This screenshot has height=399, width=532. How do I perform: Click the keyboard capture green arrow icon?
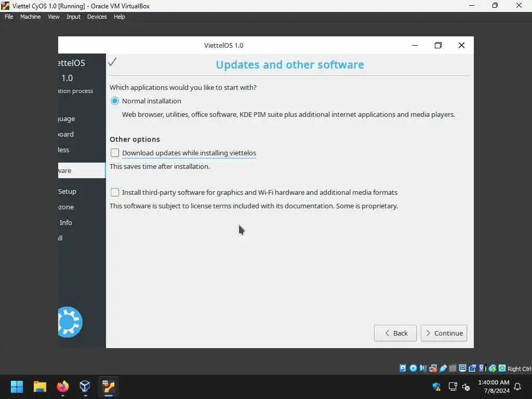[502, 368]
